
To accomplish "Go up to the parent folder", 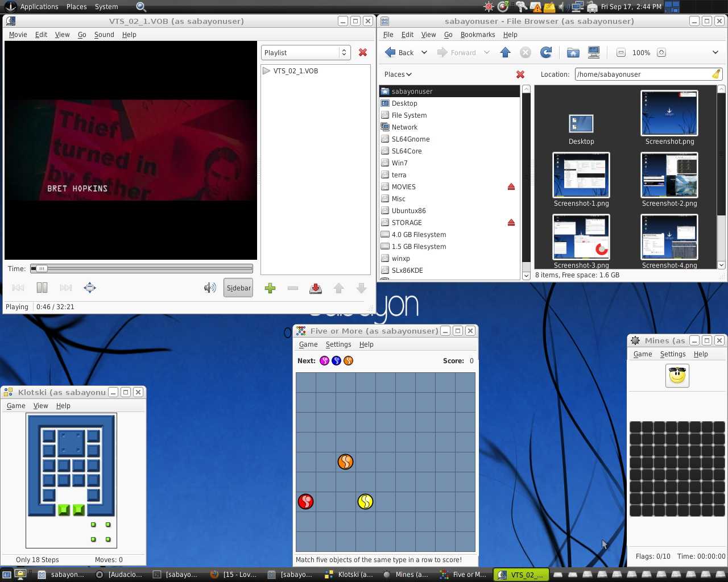I will (x=505, y=52).
